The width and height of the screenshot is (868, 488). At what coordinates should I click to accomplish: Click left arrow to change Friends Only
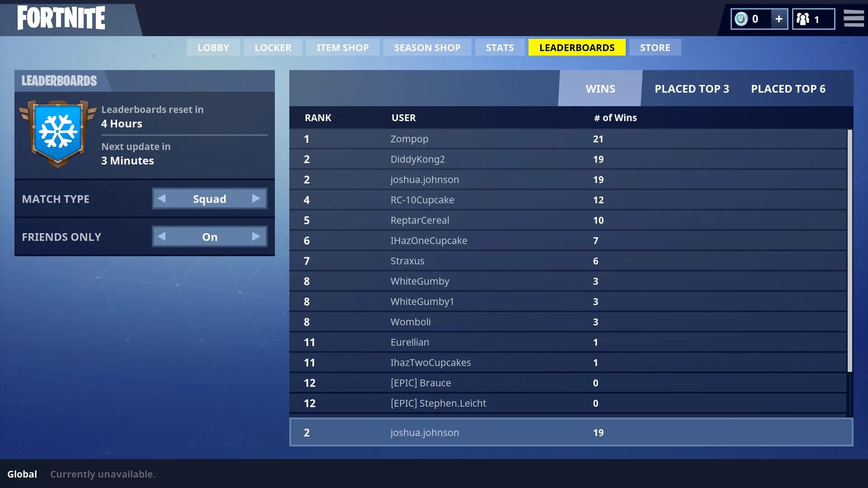pyautogui.click(x=160, y=237)
